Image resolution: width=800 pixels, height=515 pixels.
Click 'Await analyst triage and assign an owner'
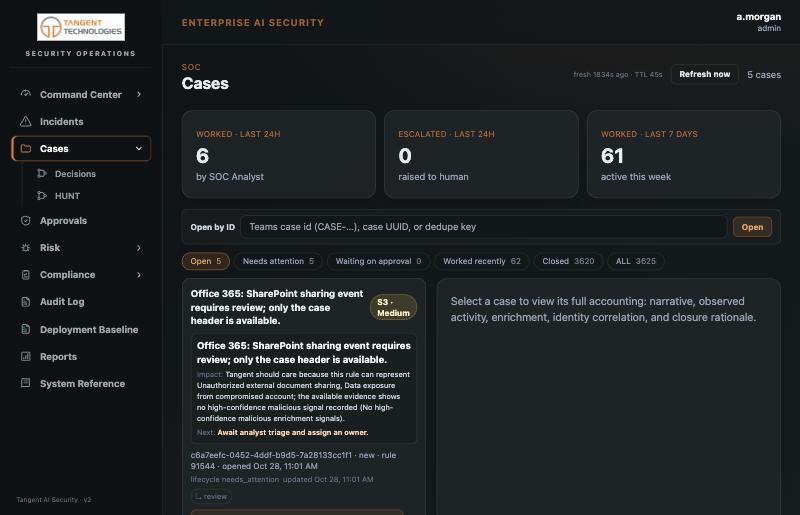click(293, 432)
